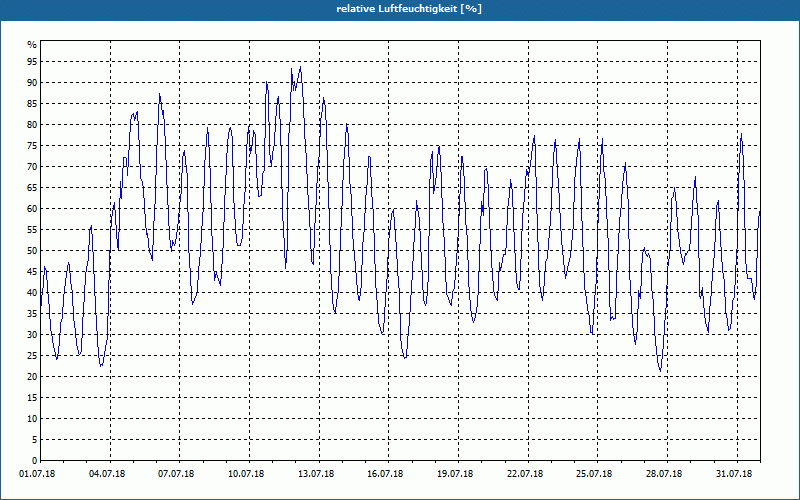Click the y-axis value 60
Viewport: 800px width, 500px height.
(x=32, y=209)
